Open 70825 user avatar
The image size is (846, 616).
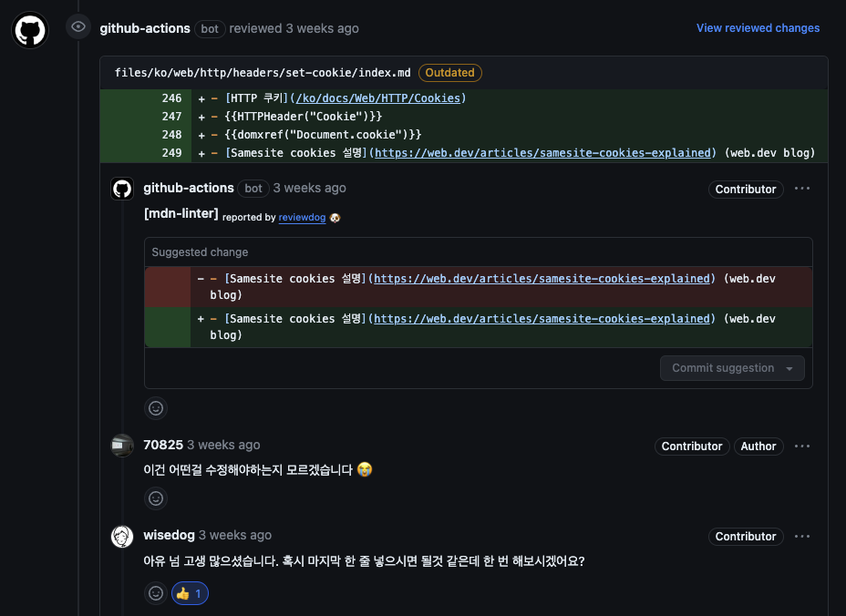click(122, 446)
